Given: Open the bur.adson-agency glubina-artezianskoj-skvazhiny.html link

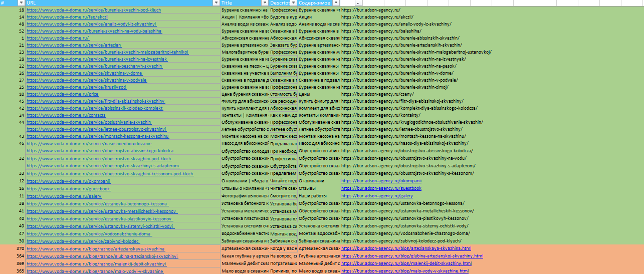Looking at the screenshot, I should (x=412, y=256).
